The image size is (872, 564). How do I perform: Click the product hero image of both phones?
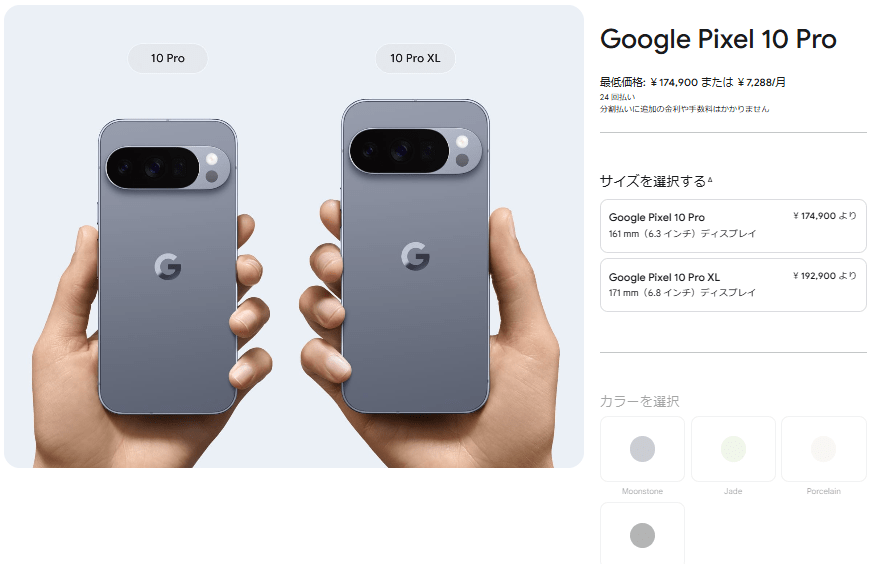(x=294, y=236)
